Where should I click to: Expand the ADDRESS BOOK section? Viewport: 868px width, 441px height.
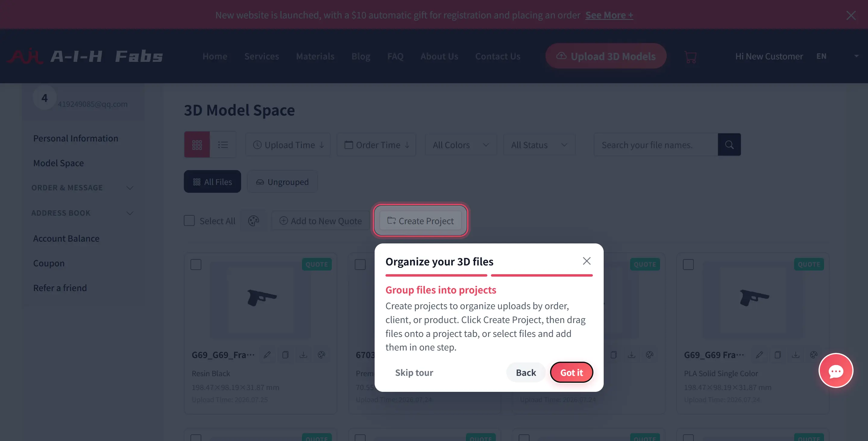83,213
